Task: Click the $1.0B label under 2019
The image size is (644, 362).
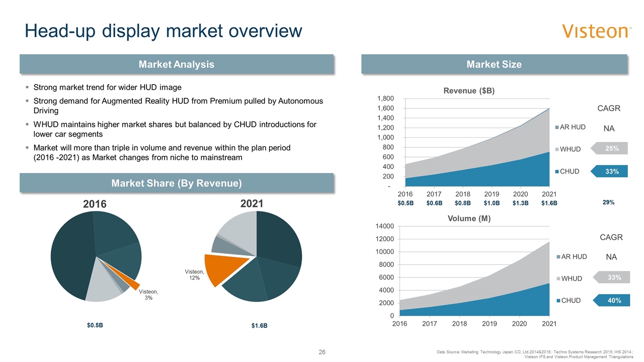Action: pyautogui.click(x=492, y=203)
